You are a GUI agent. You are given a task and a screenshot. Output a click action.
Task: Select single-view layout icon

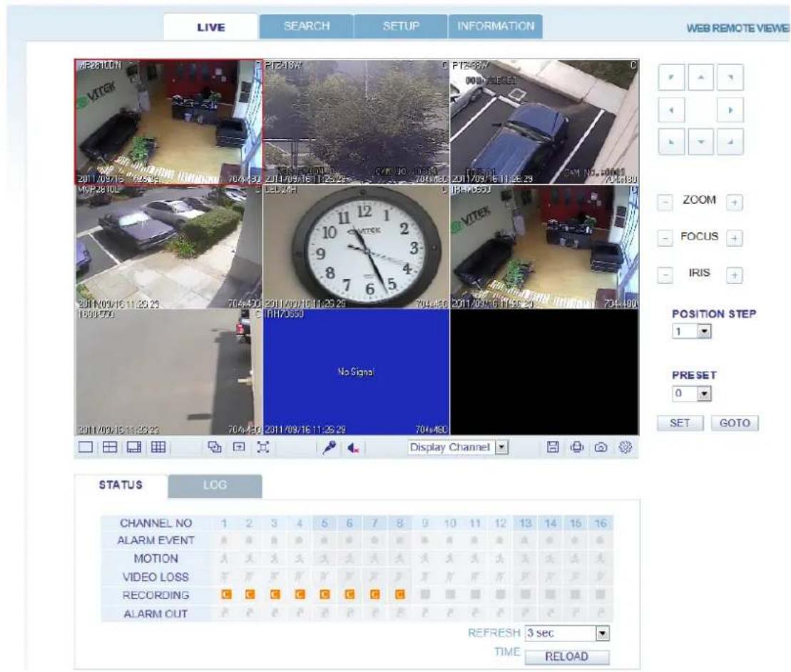click(86, 447)
